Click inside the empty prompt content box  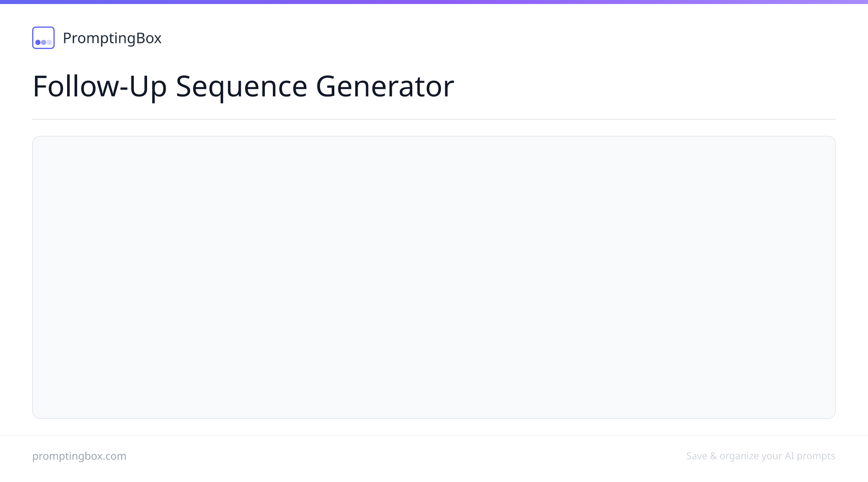click(x=434, y=277)
